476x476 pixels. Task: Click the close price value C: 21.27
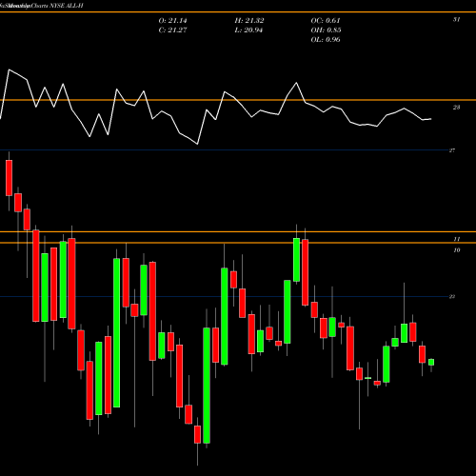(x=172, y=30)
